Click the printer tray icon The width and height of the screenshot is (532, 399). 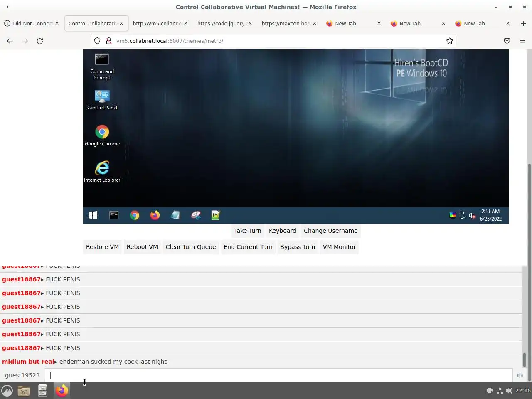click(490, 391)
